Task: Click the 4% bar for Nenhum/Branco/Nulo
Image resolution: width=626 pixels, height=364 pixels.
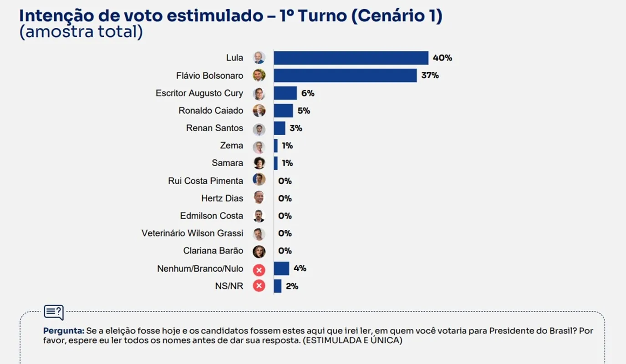Action: click(281, 268)
